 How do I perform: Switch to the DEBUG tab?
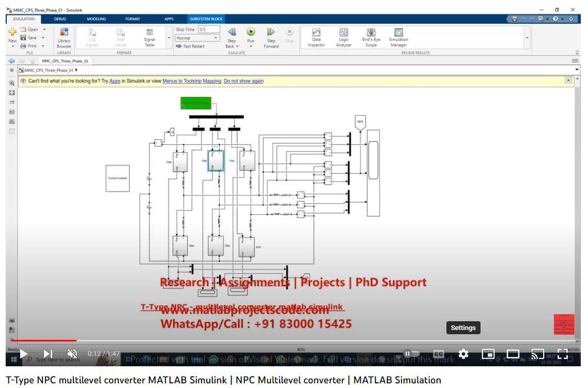coord(60,19)
